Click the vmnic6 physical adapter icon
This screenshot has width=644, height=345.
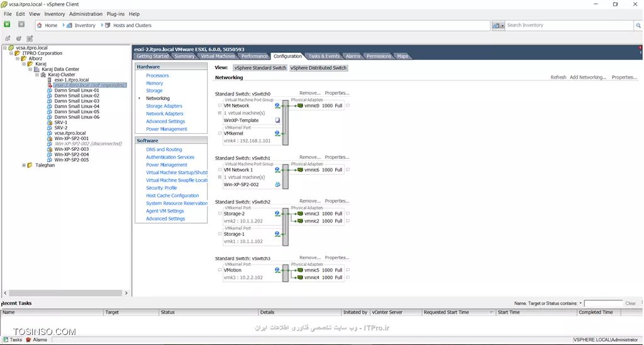300,170
